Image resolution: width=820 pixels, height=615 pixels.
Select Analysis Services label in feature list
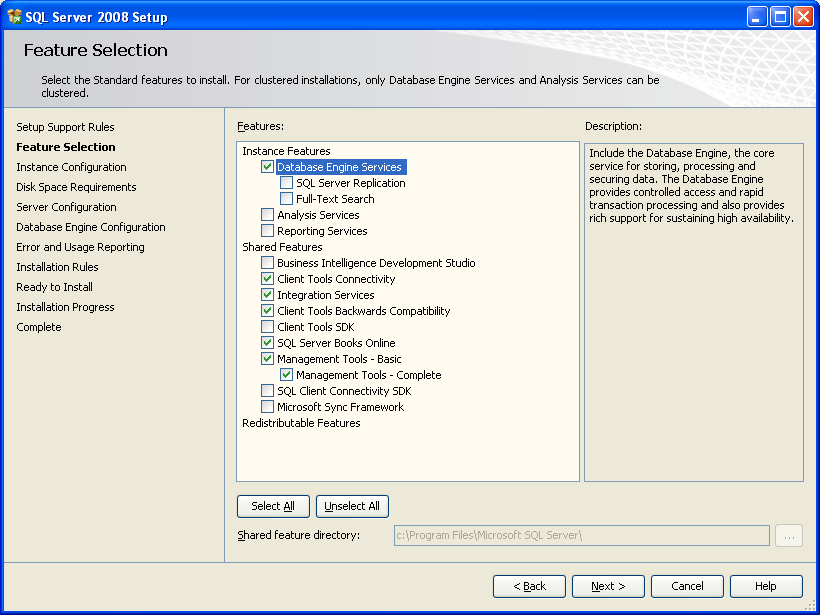point(318,215)
